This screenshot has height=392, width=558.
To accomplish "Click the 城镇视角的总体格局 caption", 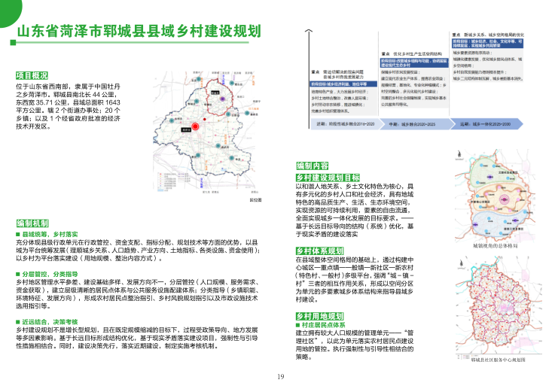I will 495,246.
